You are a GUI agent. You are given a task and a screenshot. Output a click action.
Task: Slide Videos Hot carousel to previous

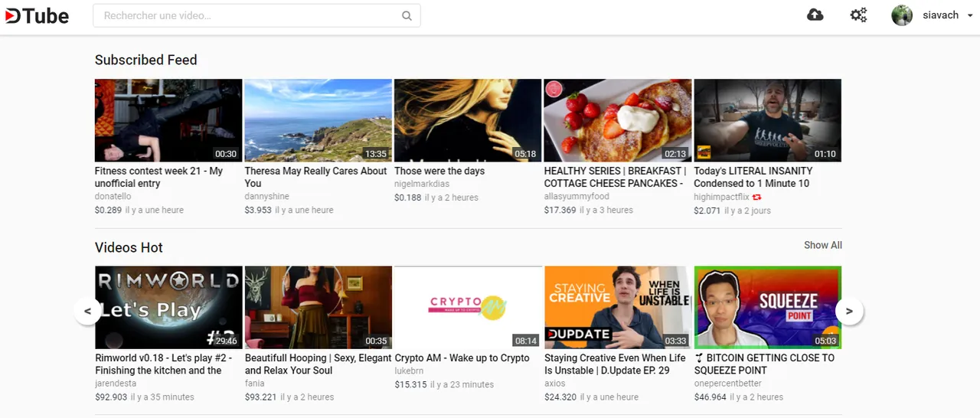pyautogui.click(x=87, y=311)
